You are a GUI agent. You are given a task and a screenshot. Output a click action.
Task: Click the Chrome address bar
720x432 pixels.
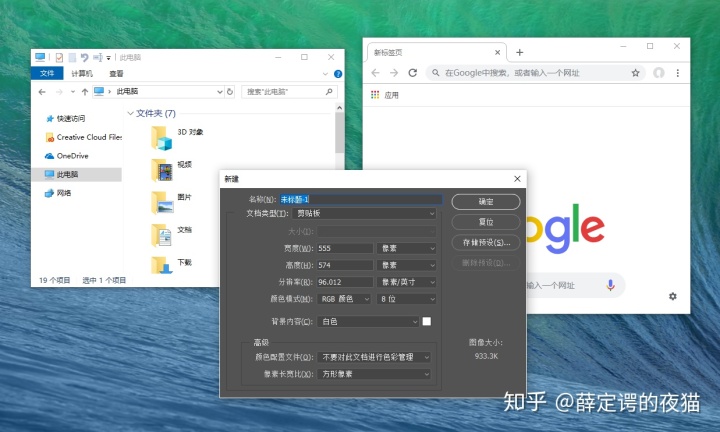tap(535, 73)
